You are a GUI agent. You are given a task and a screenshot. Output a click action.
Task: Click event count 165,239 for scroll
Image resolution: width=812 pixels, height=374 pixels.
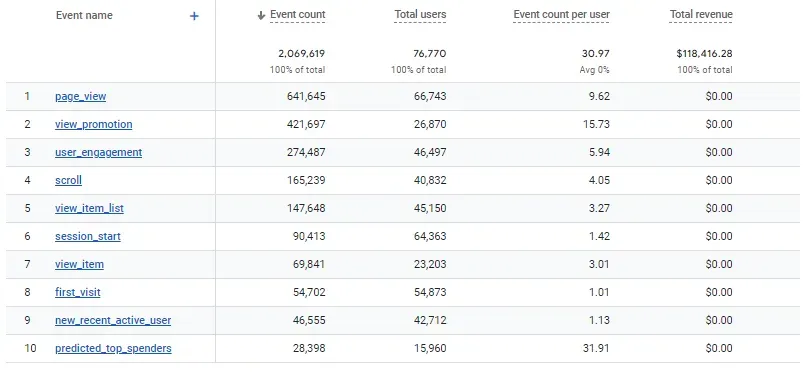pos(306,180)
